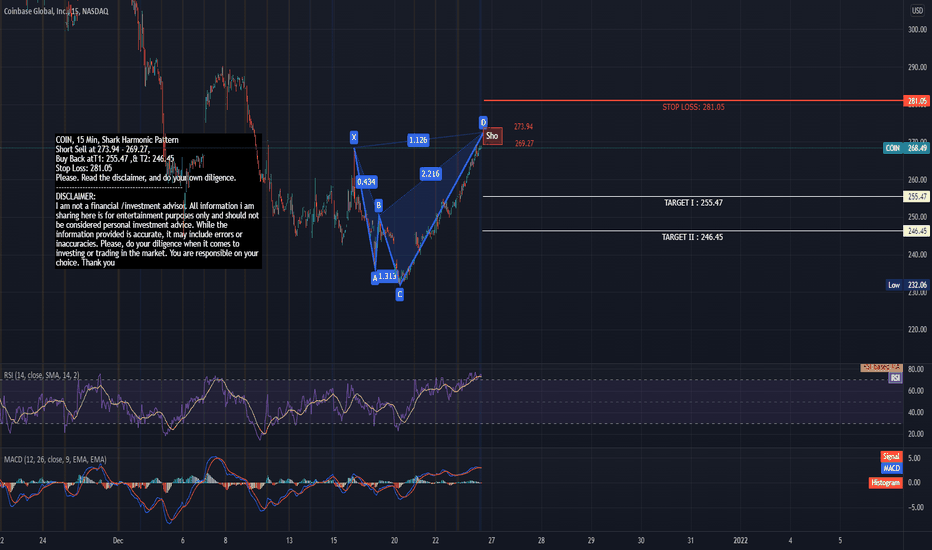The height and width of the screenshot is (550, 932).
Task: Select the red 281.05 stop loss price tag
Action: 916,101
